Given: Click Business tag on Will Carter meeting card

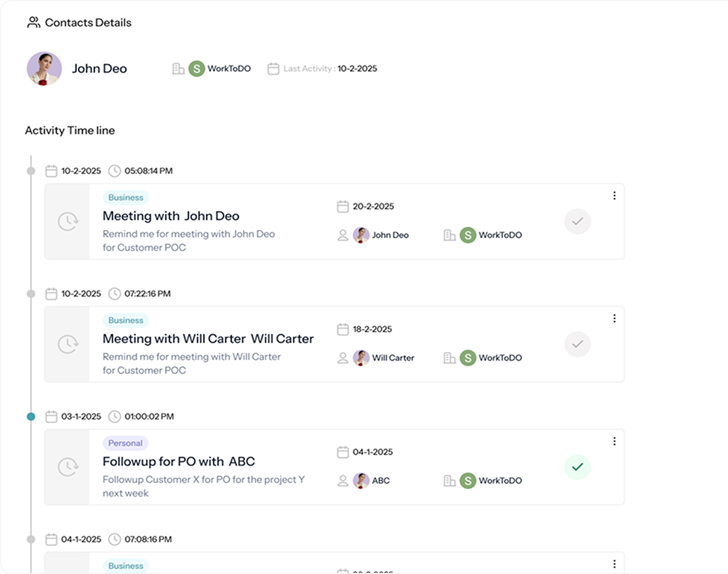Looking at the screenshot, I should (x=126, y=320).
